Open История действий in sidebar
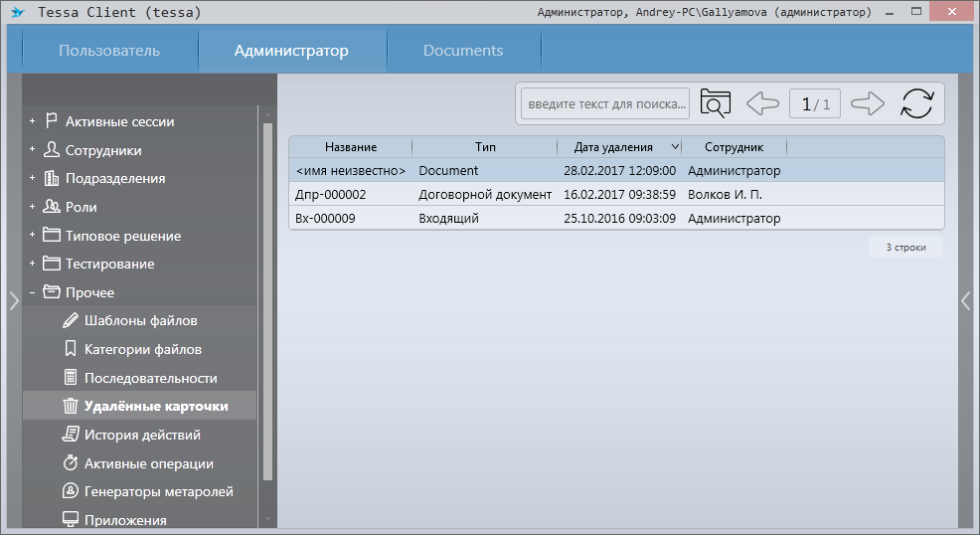The width and height of the screenshot is (980, 535). 142,435
